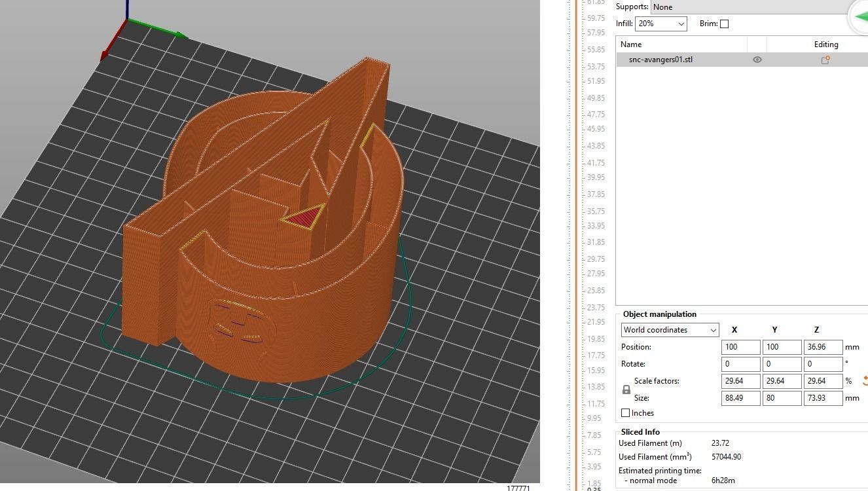Click the 177771 number below the viewport
The image size is (868, 491).
(x=518, y=488)
